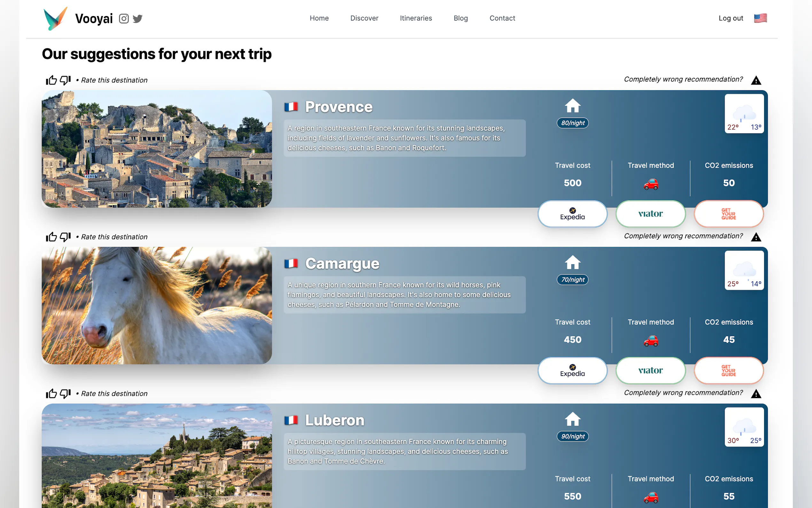
Task: Click the red car icon under Provence
Action: tap(651, 184)
